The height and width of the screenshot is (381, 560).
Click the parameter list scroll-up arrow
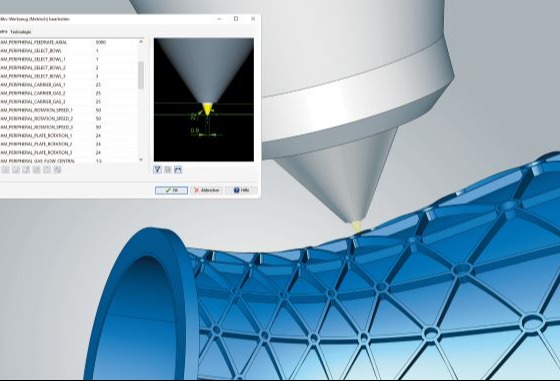click(141, 42)
